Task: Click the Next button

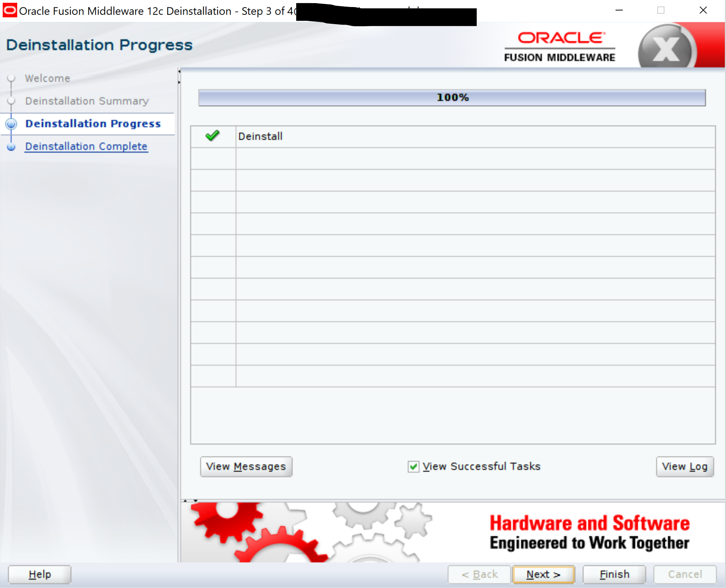Action: (543, 574)
